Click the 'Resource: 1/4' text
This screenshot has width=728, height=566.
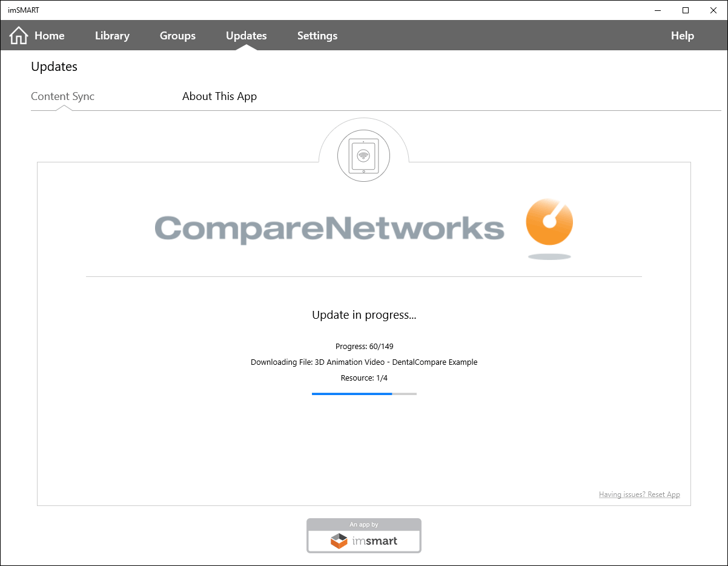click(x=364, y=378)
